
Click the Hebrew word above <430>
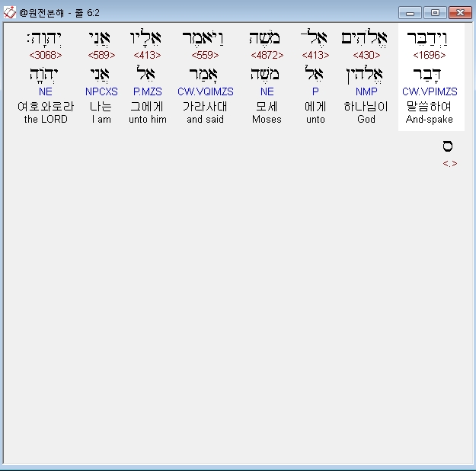coord(364,38)
